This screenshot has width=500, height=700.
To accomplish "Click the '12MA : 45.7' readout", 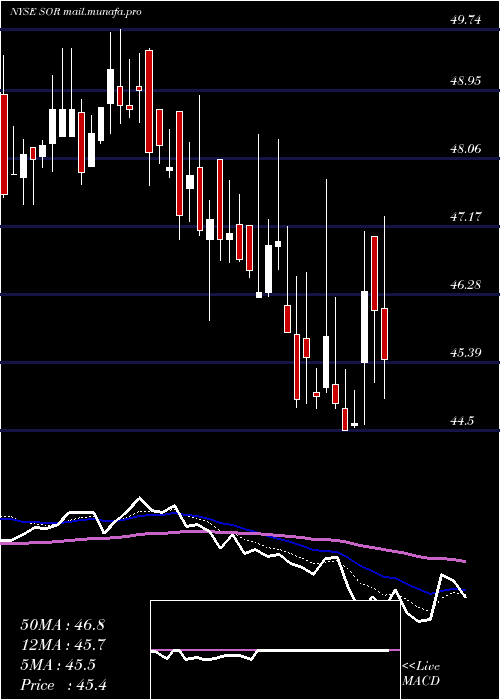I will (x=62, y=645).
